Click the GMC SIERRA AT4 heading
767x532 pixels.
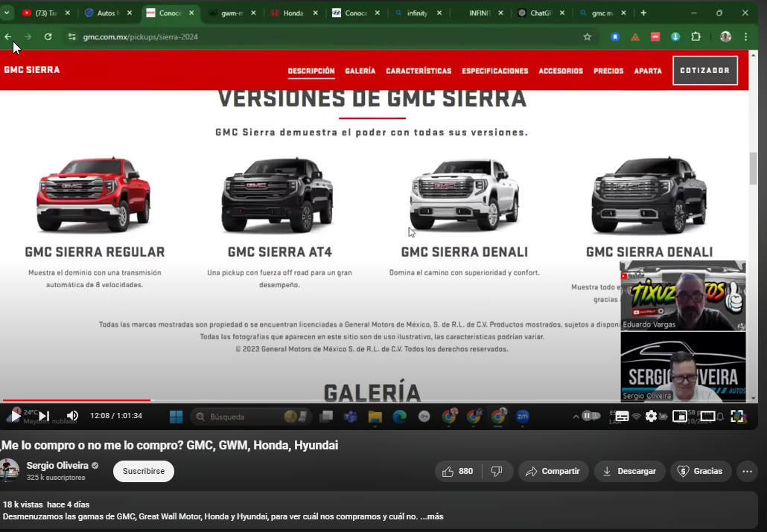pyautogui.click(x=280, y=251)
